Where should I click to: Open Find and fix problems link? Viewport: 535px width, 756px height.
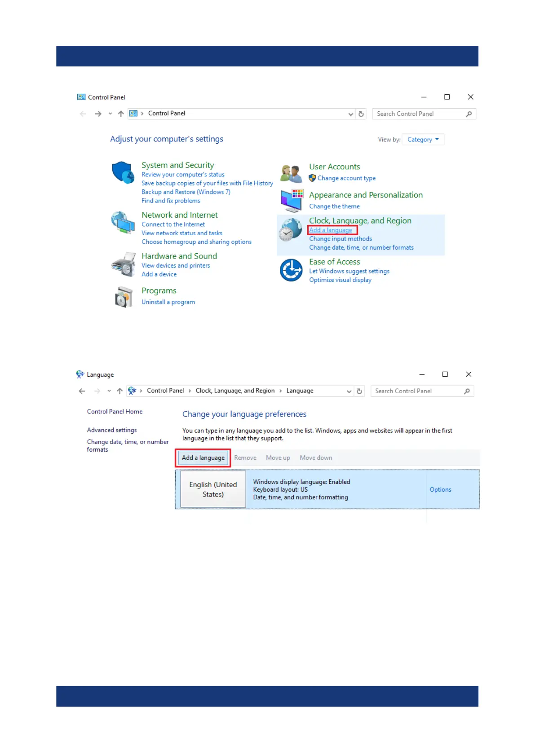pos(171,201)
